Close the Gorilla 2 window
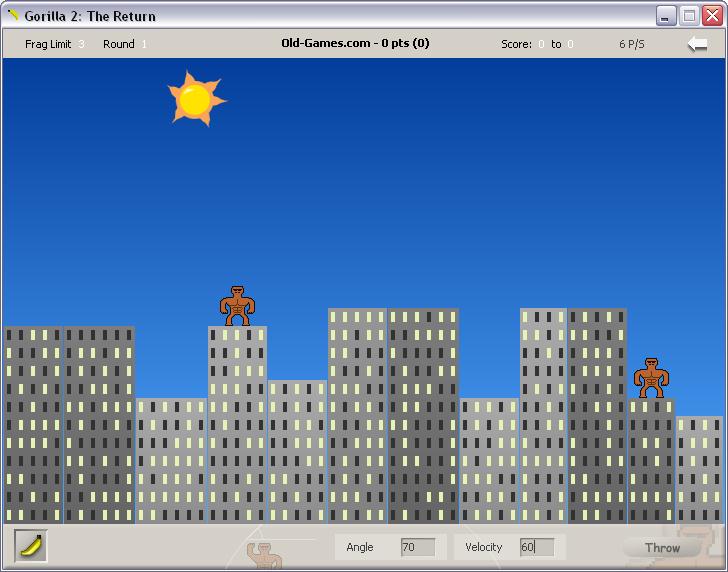 [x=712, y=16]
